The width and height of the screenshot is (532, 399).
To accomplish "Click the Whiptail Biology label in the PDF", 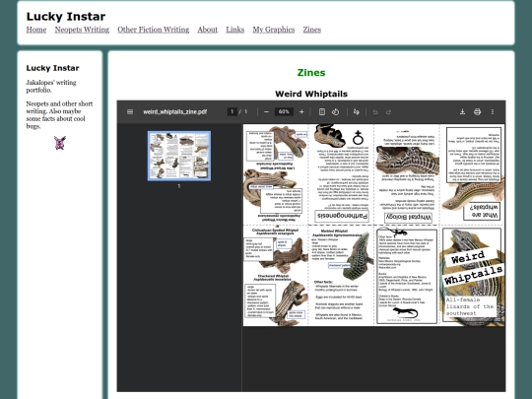I will [408, 218].
